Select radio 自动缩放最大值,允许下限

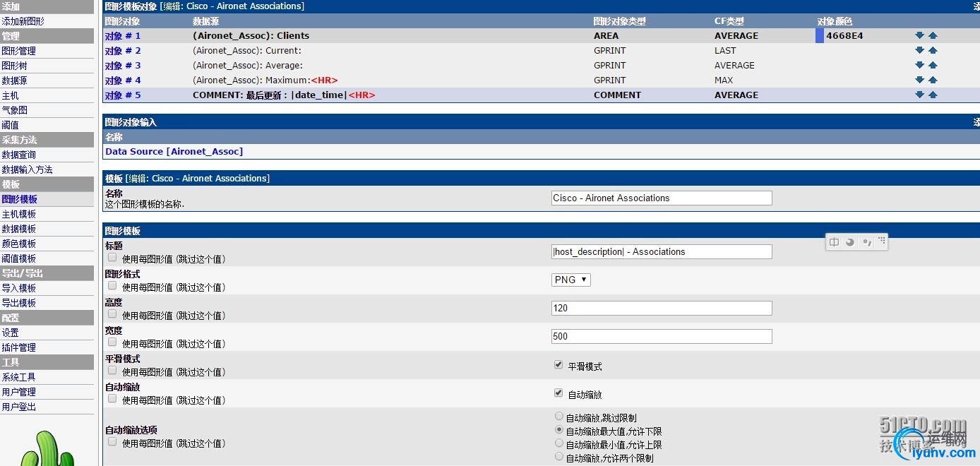559,430
